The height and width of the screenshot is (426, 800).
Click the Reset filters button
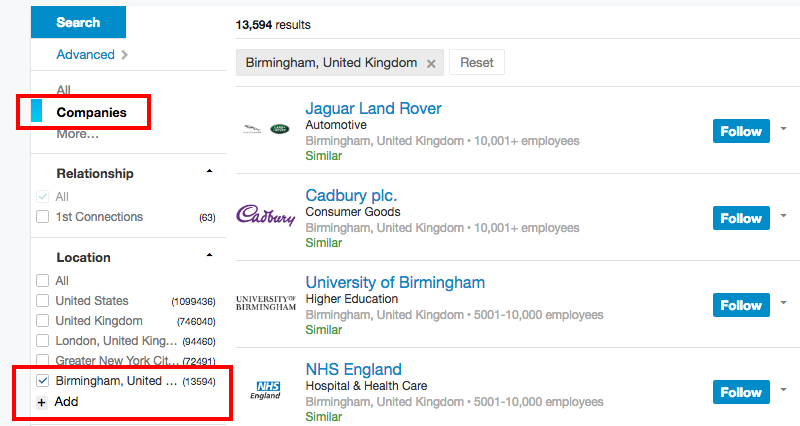pyautogui.click(x=477, y=62)
